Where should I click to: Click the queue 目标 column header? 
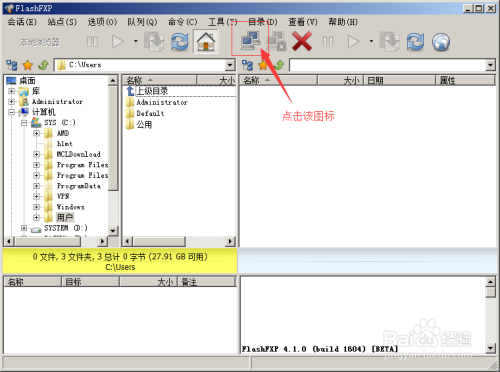tap(90, 282)
